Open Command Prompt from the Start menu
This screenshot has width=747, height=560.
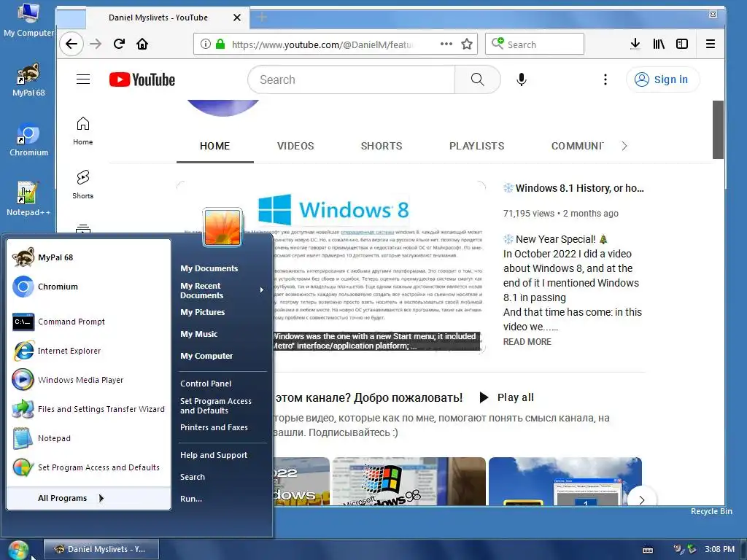point(90,322)
